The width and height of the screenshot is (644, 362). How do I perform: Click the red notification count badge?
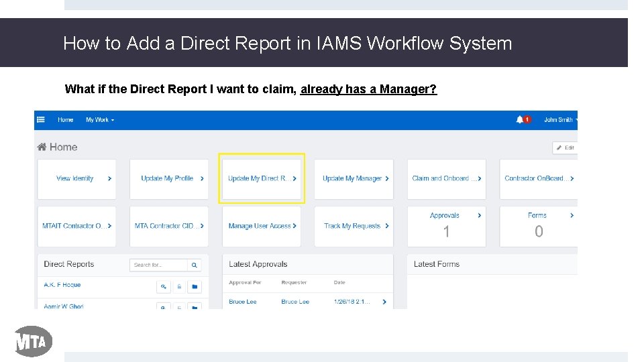coord(527,119)
